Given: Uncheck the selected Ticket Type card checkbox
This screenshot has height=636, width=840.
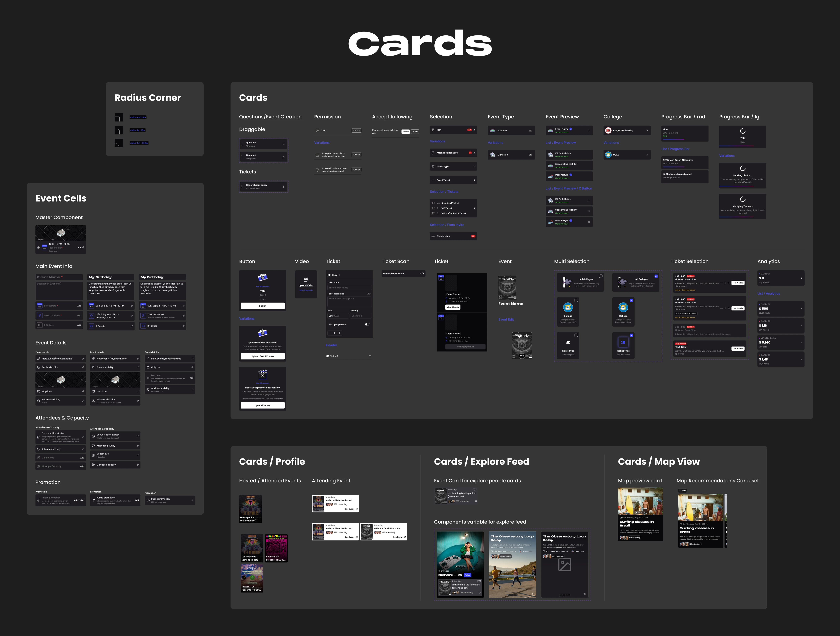Looking at the screenshot, I should point(632,335).
